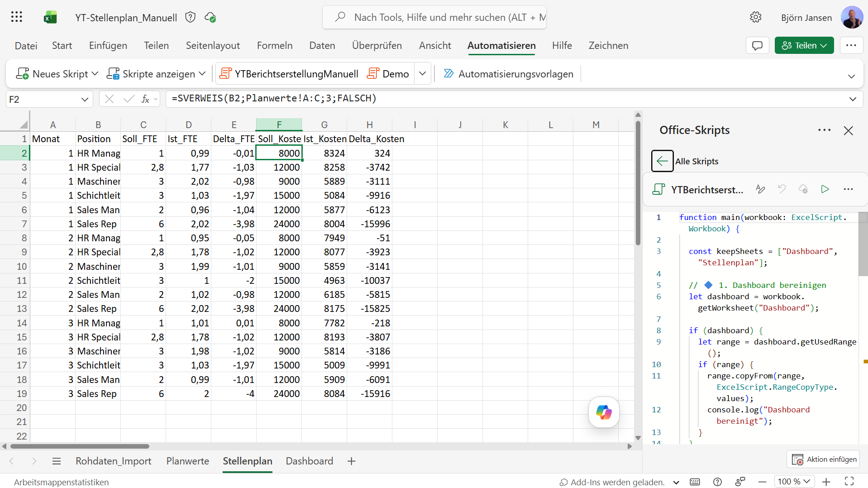The width and height of the screenshot is (868, 488).
Task: Open keyboard shortcuts icon in status bar
Action: point(695,482)
